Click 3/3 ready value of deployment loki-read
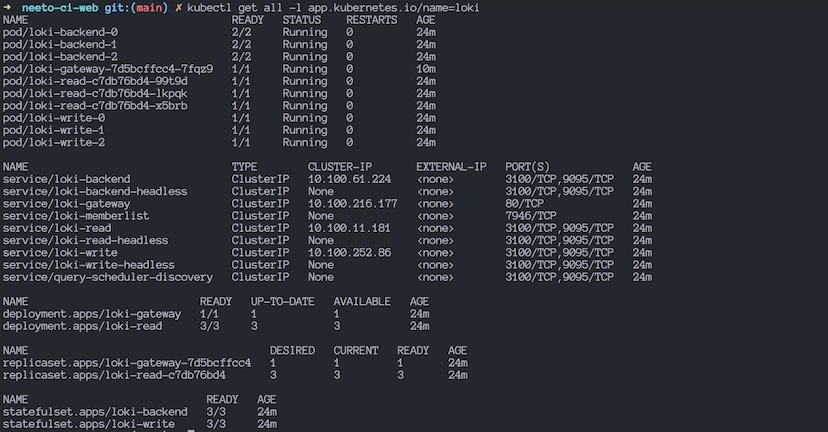 pos(210,326)
